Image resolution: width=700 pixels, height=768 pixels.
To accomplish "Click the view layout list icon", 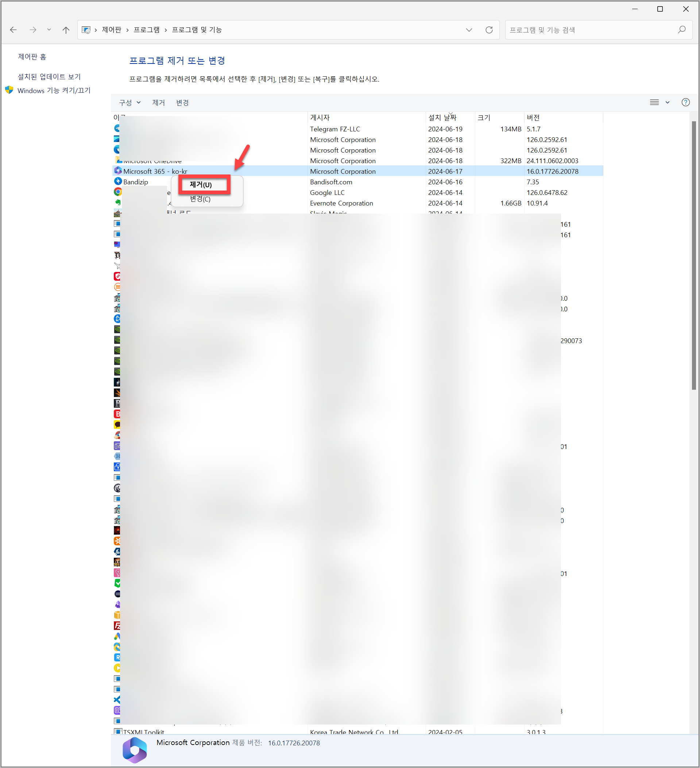I will (654, 102).
